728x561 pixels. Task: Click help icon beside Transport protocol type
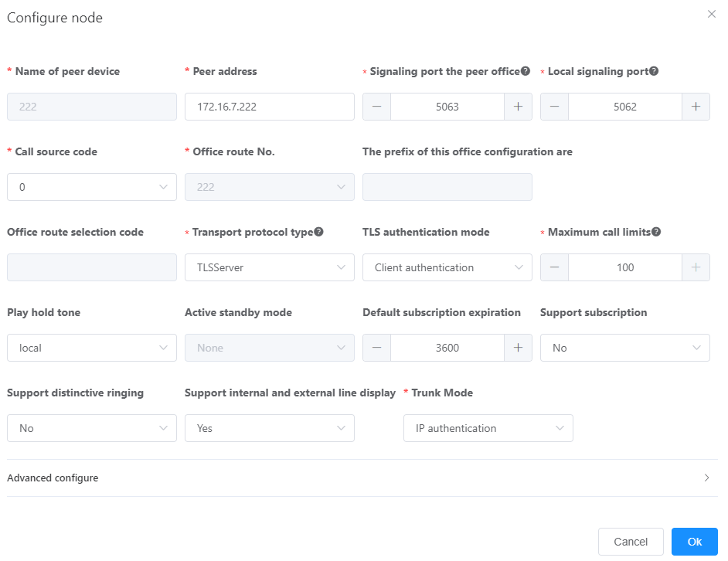(x=318, y=232)
